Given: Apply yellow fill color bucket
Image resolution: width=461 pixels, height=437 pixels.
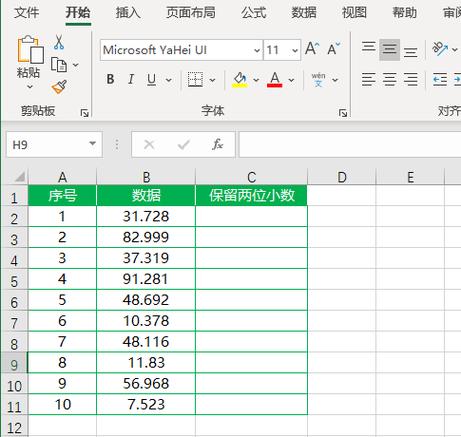Looking at the screenshot, I should 240,80.
